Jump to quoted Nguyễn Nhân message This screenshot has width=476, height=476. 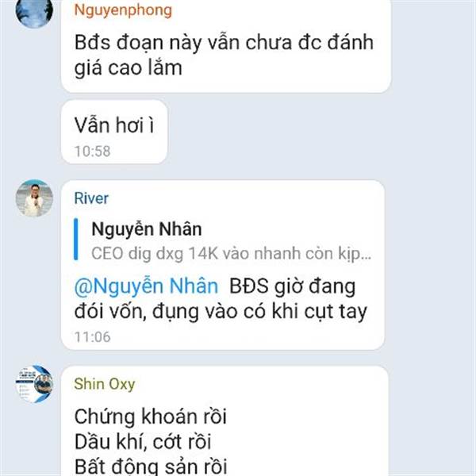click(x=223, y=240)
